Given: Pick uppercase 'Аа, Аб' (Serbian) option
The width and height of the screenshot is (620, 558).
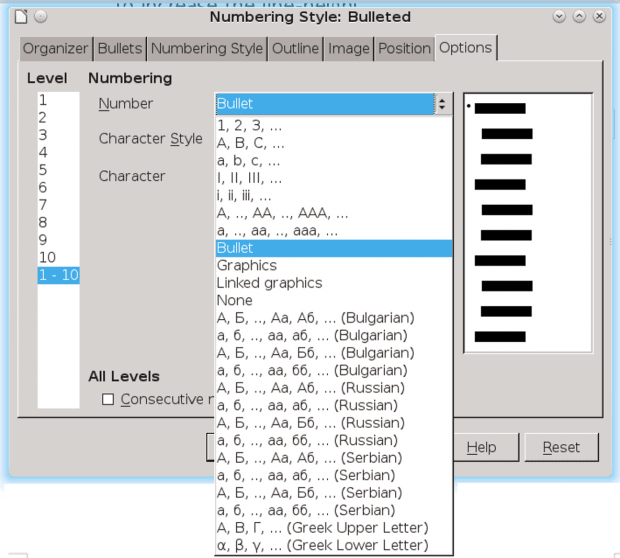Looking at the screenshot, I should tap(334, 458).
